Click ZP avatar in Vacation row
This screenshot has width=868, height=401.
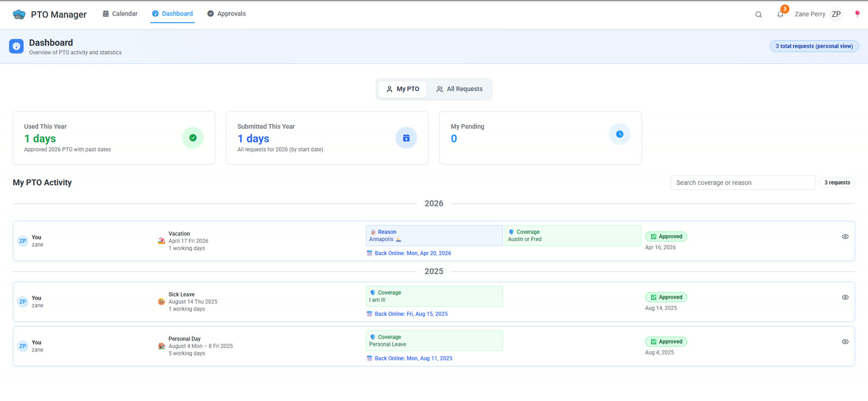[23, 241]
